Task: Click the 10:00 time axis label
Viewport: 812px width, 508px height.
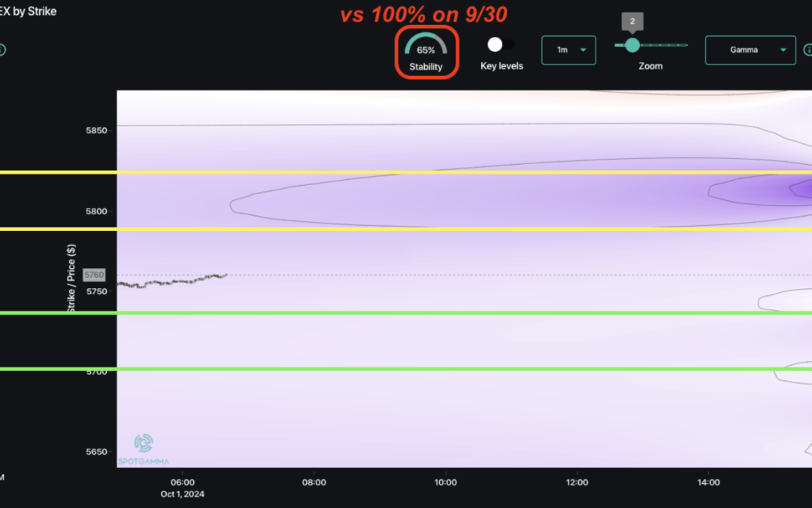Action: point(445,482)
